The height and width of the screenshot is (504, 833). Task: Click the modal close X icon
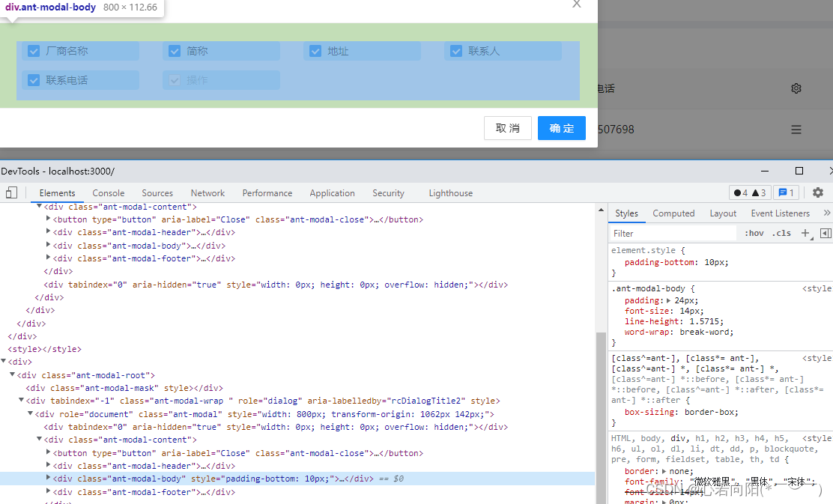tap(576, 4)
